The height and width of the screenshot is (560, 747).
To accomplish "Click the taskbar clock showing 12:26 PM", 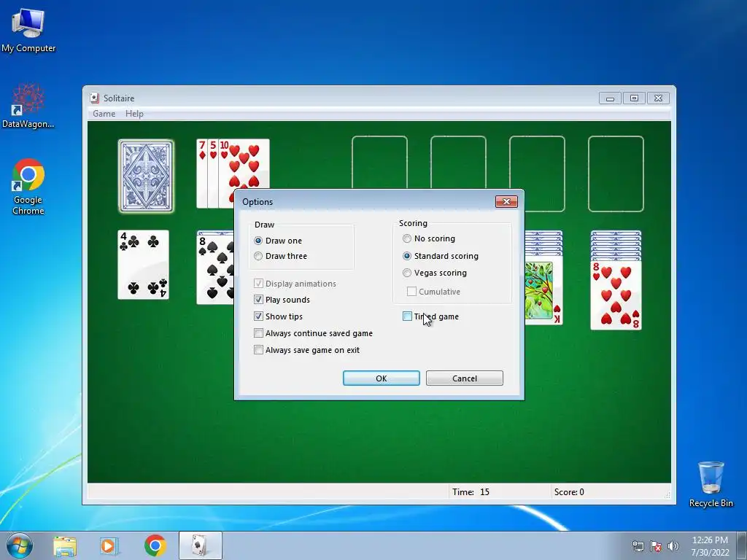I will [710, 545].
